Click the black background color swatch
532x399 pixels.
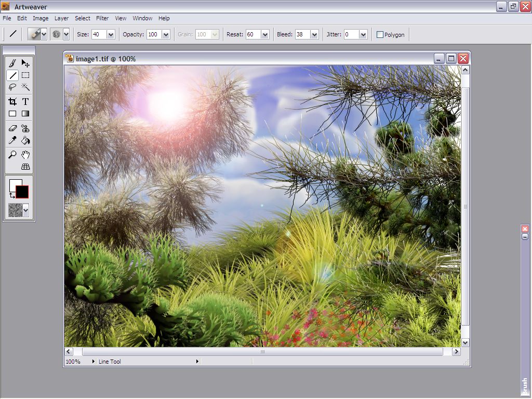(x=22, y=192)
